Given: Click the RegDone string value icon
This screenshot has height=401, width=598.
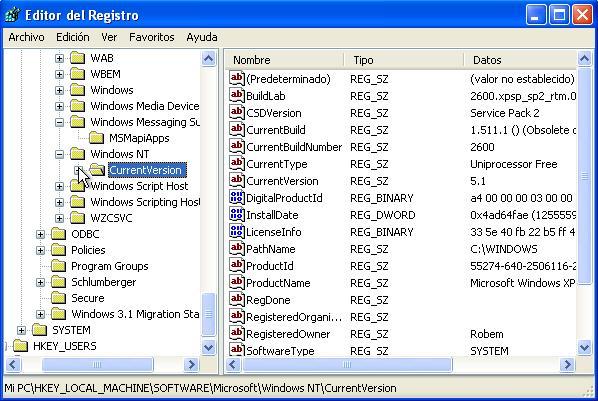Looking at the screenshot, I should point(236,300).
